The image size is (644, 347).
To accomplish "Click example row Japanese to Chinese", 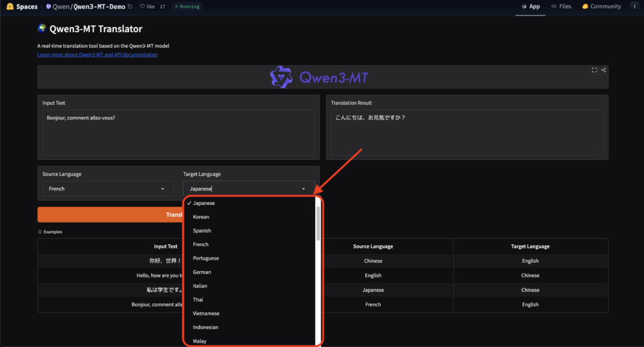I will (323, 290).
